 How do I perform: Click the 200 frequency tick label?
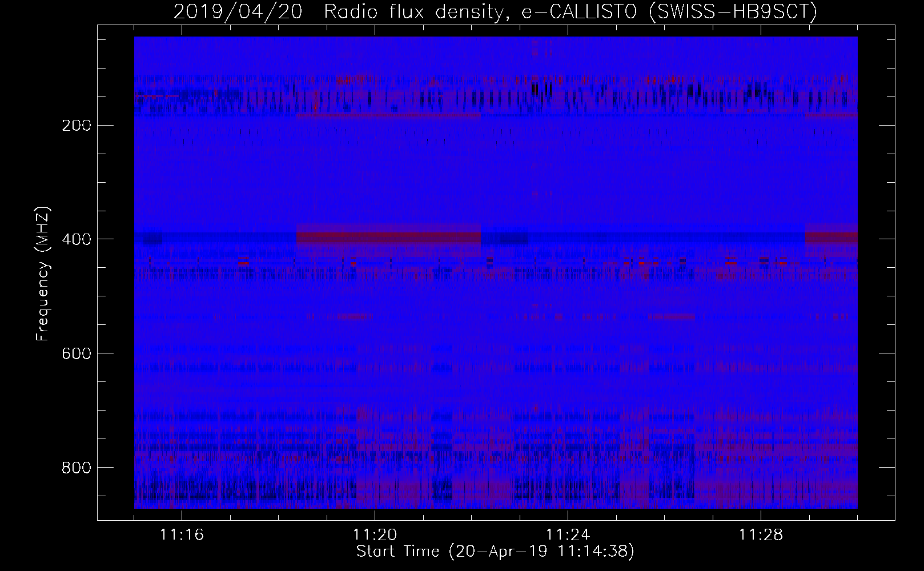(76, 125)
